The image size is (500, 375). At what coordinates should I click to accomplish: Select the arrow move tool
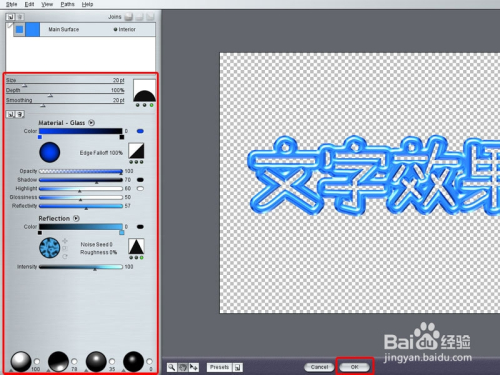point(194,367)
